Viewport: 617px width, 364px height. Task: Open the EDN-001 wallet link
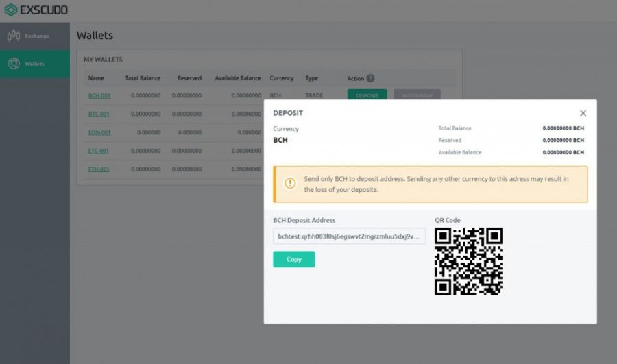pyautogui.click(x=99, y=132)
